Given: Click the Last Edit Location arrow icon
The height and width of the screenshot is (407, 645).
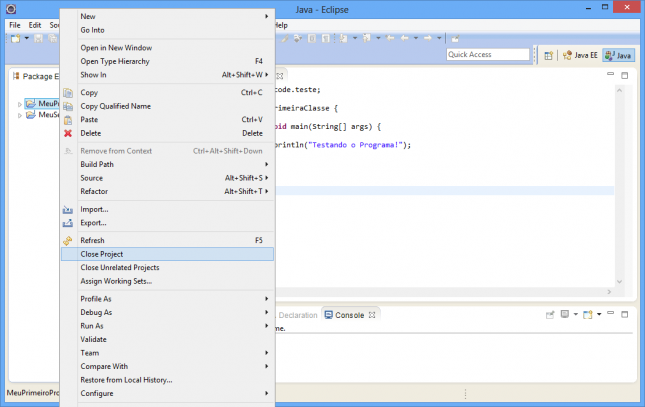Looking at the screenshot, I should (390, 38).
